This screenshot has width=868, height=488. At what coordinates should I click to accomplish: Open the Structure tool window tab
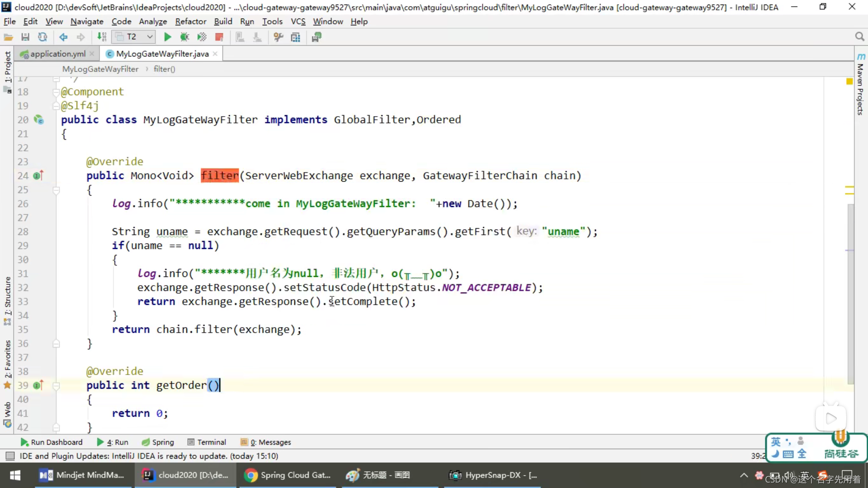7,300
